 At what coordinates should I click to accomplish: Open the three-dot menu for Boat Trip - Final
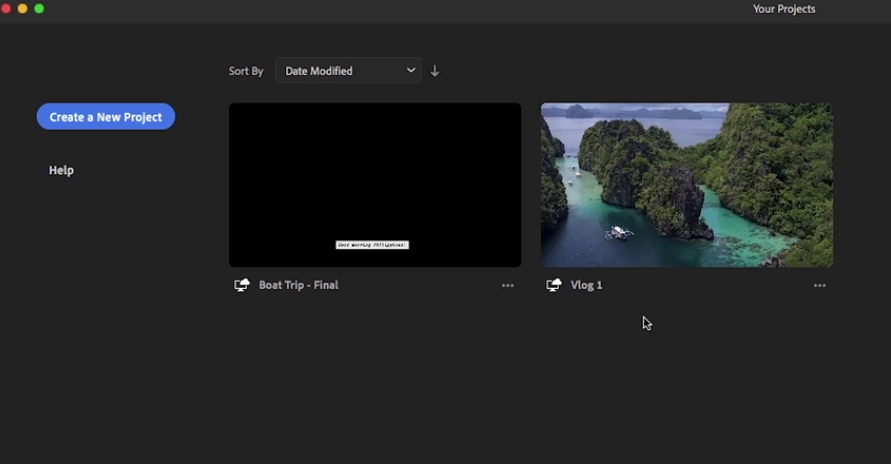click(508, 286)
